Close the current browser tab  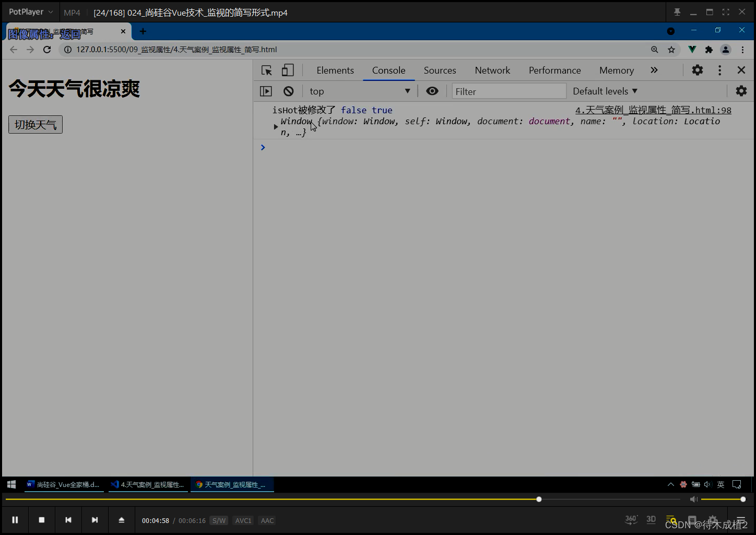click(x=123, y=31)
